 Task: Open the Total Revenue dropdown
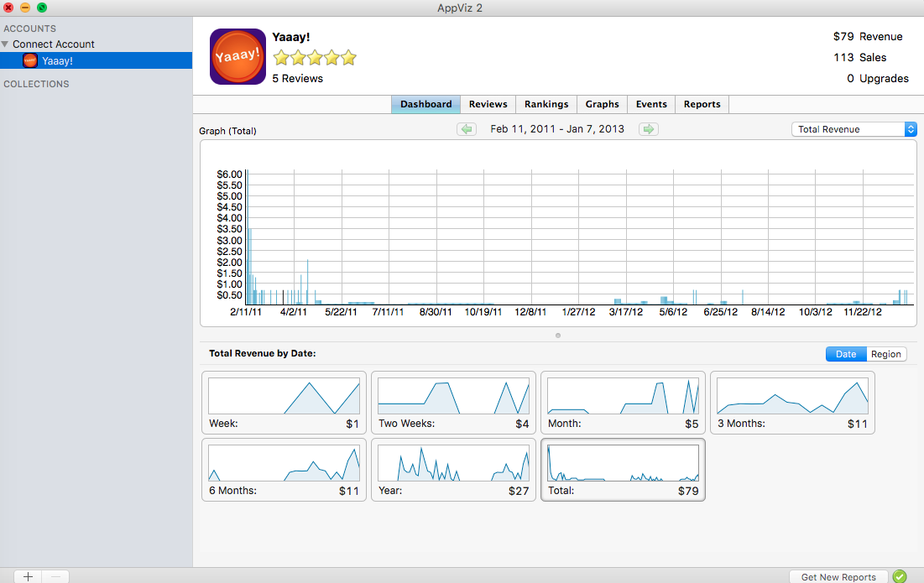(854, 129)
